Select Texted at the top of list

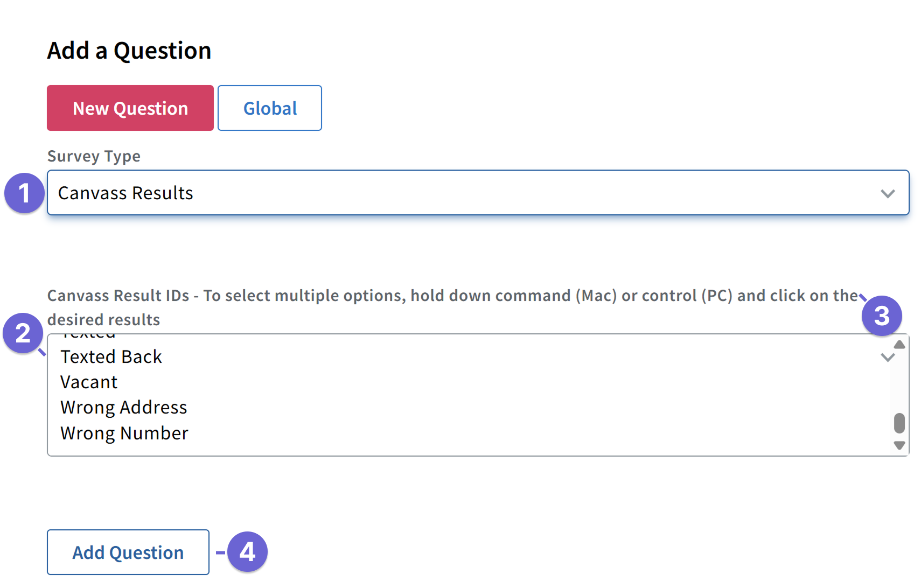click(88, 334)
